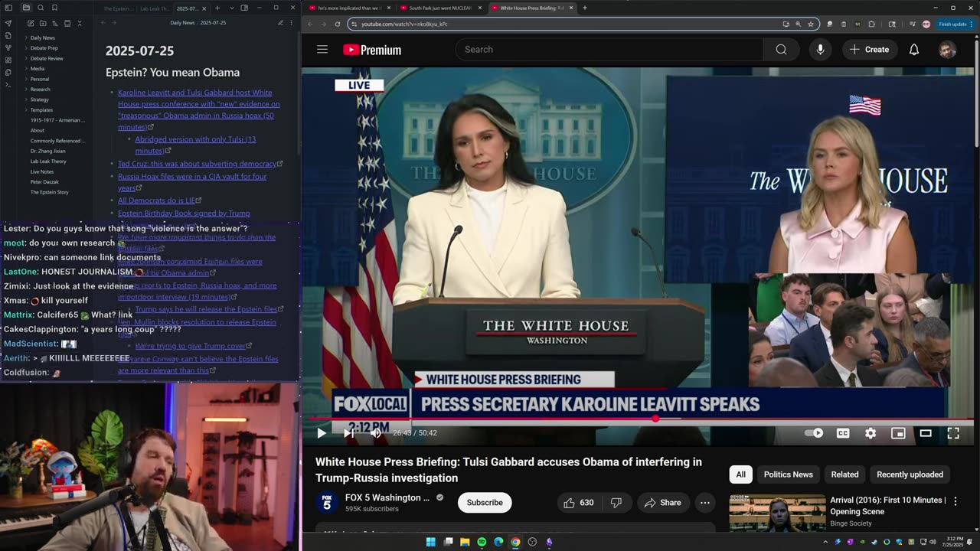Bookmark this page star in Chrome address bar

pyautogui.click(x=811, y=24)
